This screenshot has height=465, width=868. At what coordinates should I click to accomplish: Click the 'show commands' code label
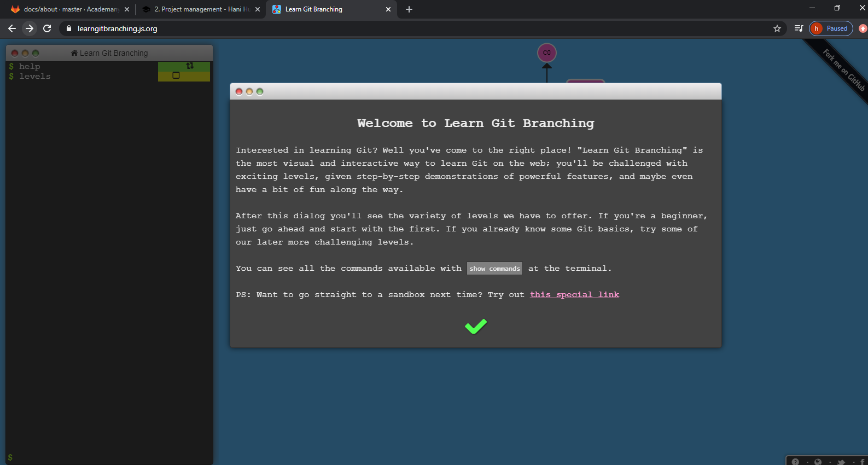[494, 269]
